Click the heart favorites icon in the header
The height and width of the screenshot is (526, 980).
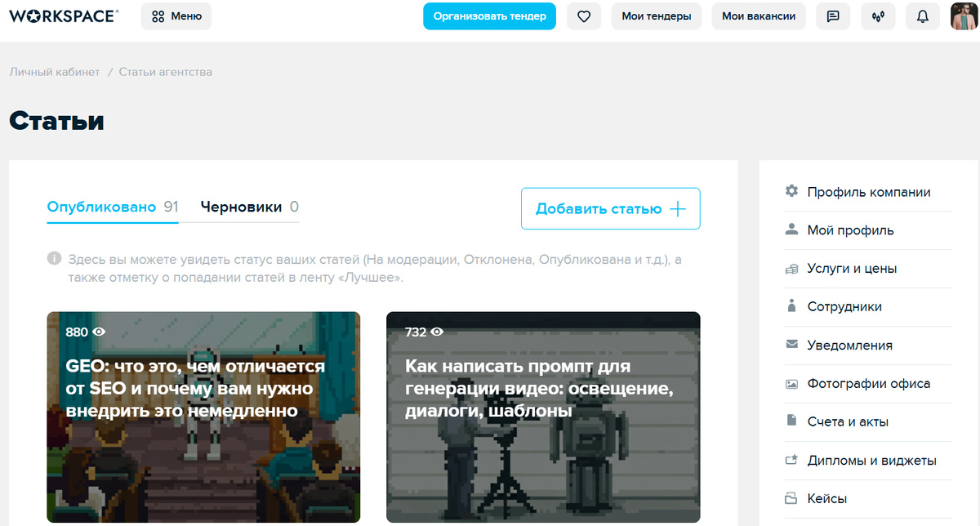(583, 16)
